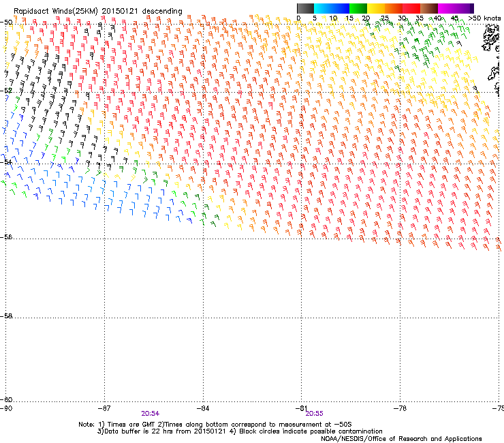Screen dimensions: 504x443
Task: Click the magenta-purple 40-50 knots color swatch
Action: [456, 8]
